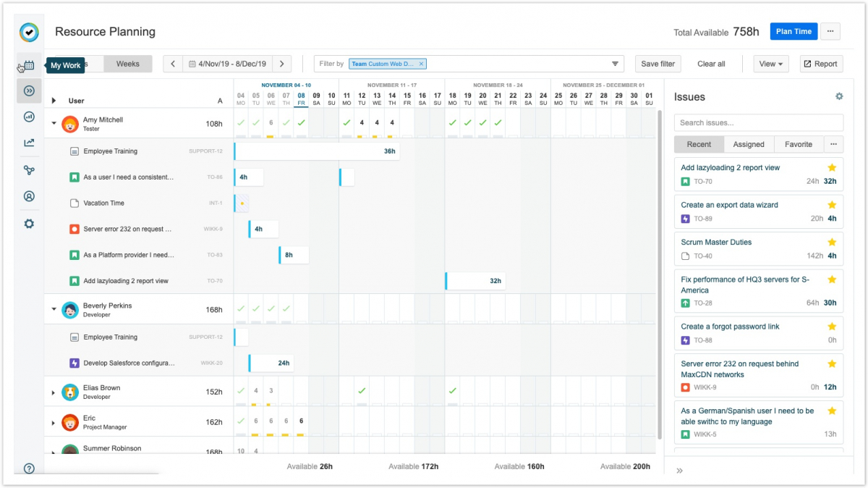Click the Search issues input field
Image resolution: width=868 pixels, height=488 pixels.
(758, 122)
